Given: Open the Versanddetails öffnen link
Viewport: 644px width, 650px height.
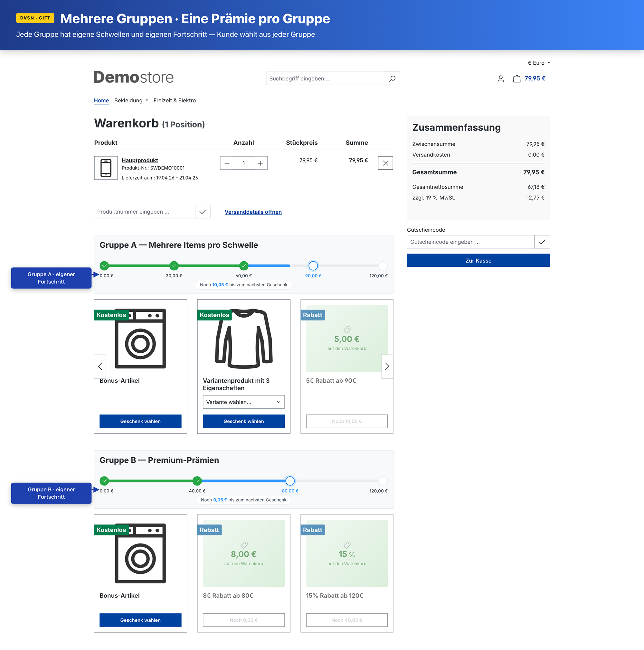Looking at the screenshot, I should pos(253,212).
